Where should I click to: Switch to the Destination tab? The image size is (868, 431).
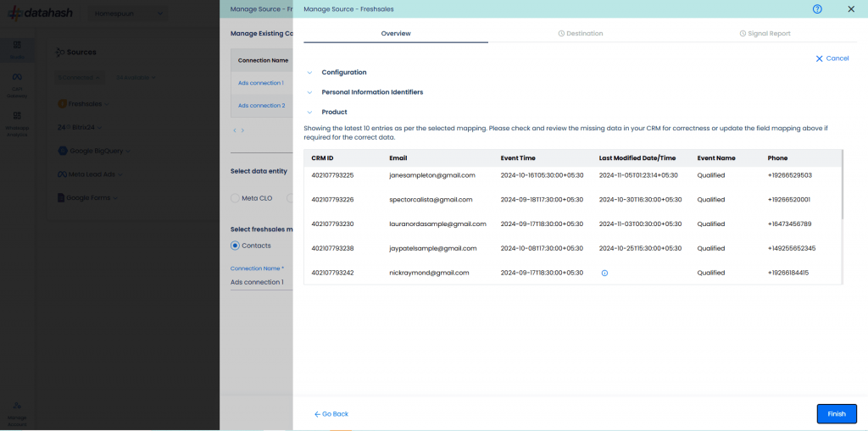click(x=581, y=33)
